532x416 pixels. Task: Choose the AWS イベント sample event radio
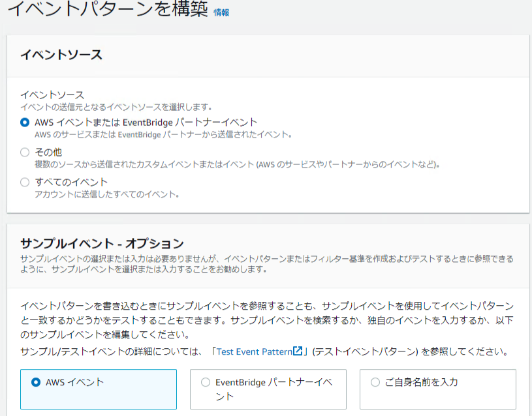coord(36,383)
